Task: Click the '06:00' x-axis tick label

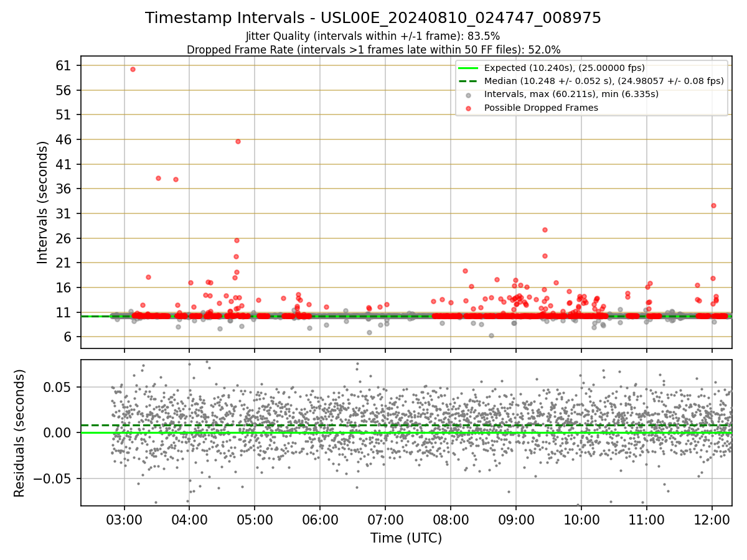Action: click(x=320, y=519)
